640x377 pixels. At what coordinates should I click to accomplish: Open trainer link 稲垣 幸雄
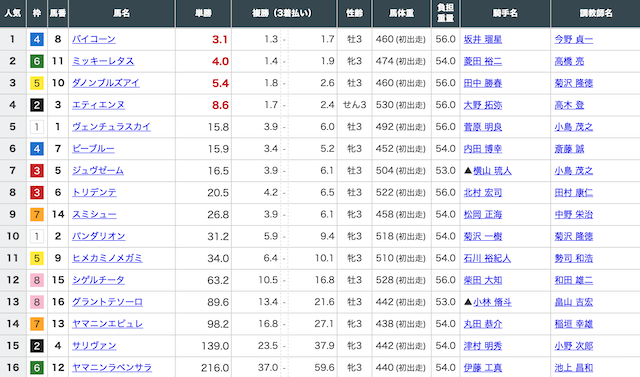point(573,324)
